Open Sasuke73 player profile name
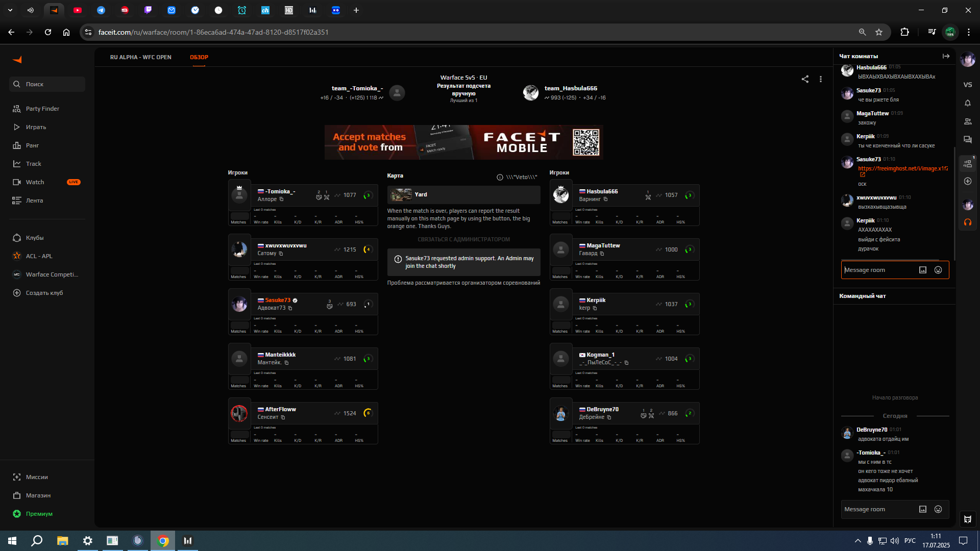This screenshot has width=980, height=551. click(x=278, y=300)
